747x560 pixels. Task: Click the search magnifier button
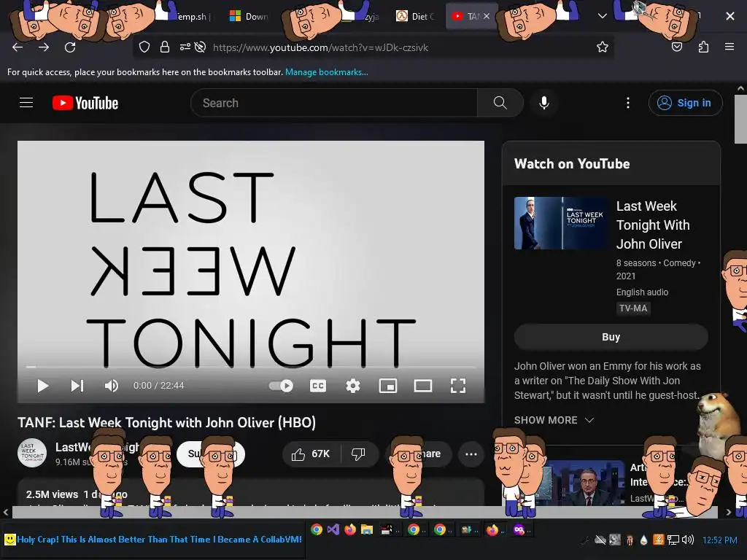(500, 103)
